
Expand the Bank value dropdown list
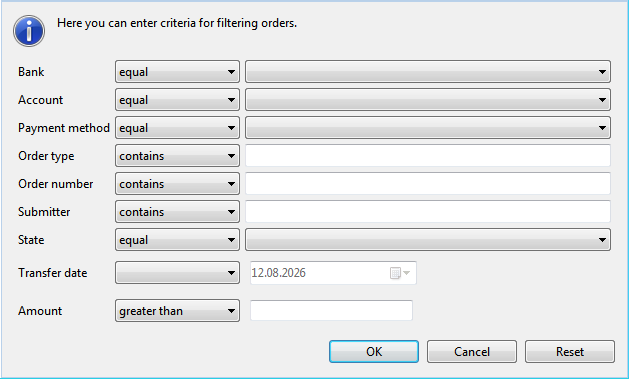point(428,72)
